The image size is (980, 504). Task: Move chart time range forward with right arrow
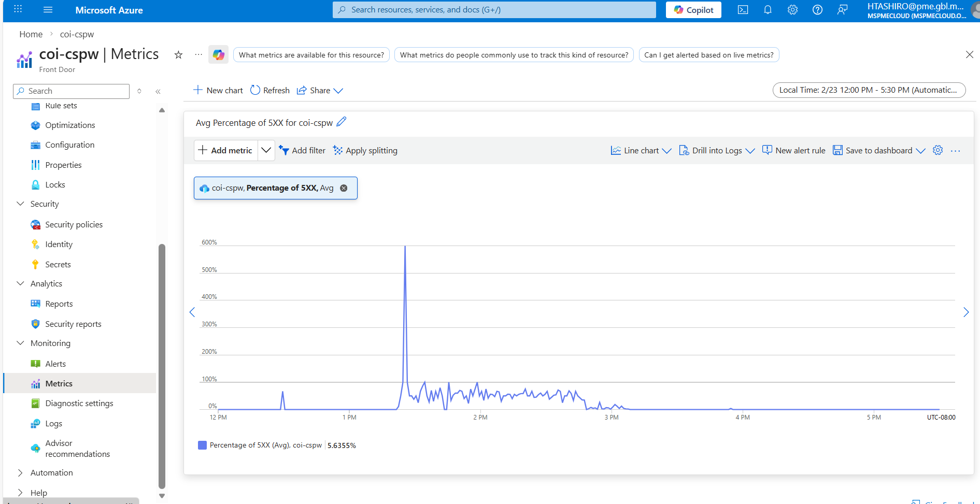(x=966, y=312)
